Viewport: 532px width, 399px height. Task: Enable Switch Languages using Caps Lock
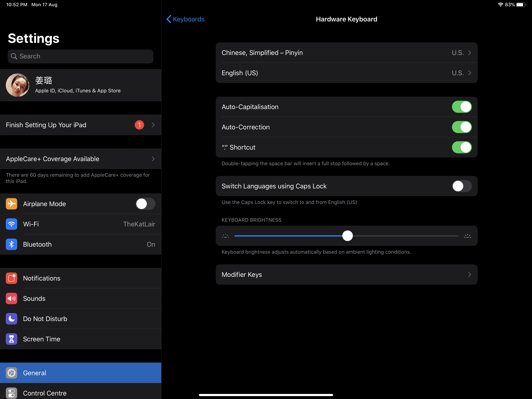tap(461, 186)
